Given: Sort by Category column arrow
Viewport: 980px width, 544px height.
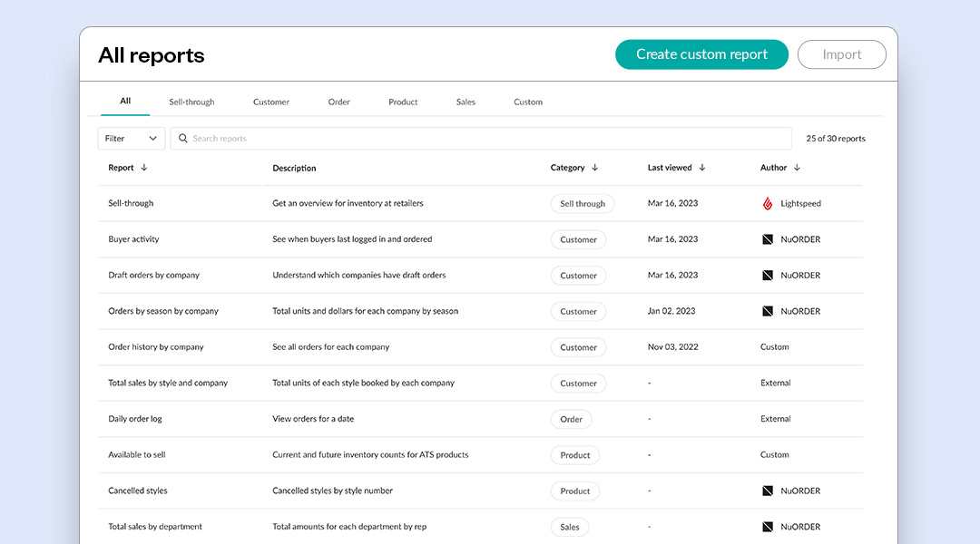Looking at the screenshot, I should pos(595,168).
